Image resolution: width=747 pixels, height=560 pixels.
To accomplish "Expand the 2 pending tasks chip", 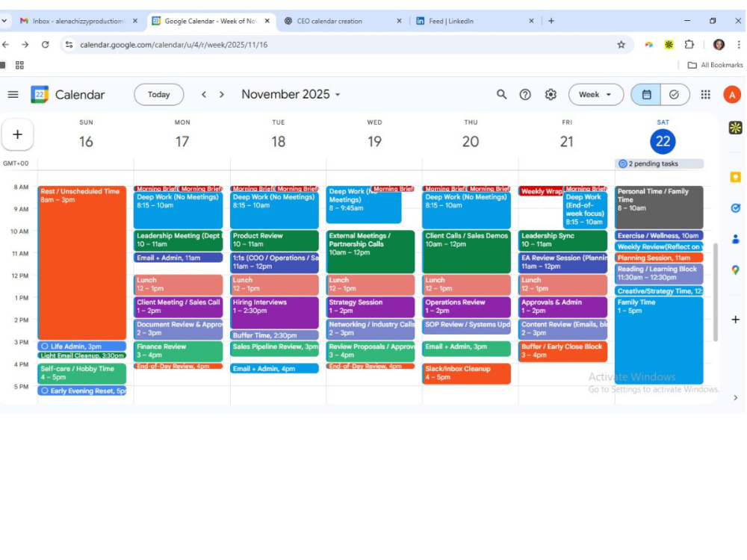I will 659,164.
